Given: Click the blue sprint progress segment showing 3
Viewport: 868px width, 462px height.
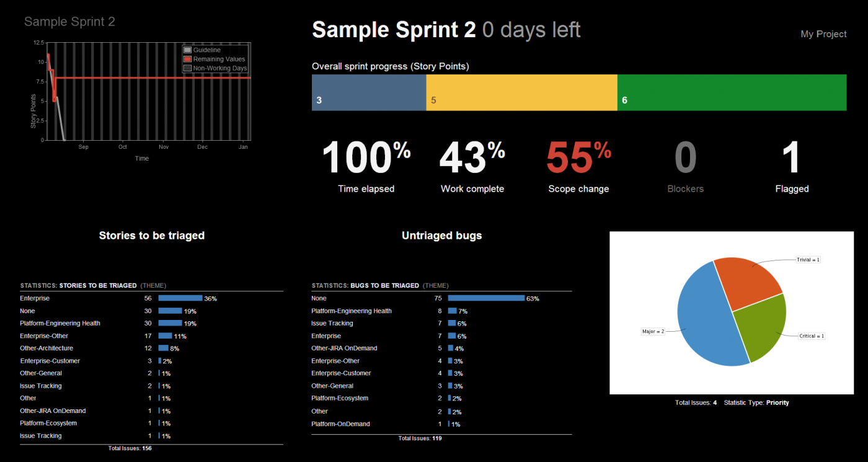Looking at the screenshot, I should (369, 92).
